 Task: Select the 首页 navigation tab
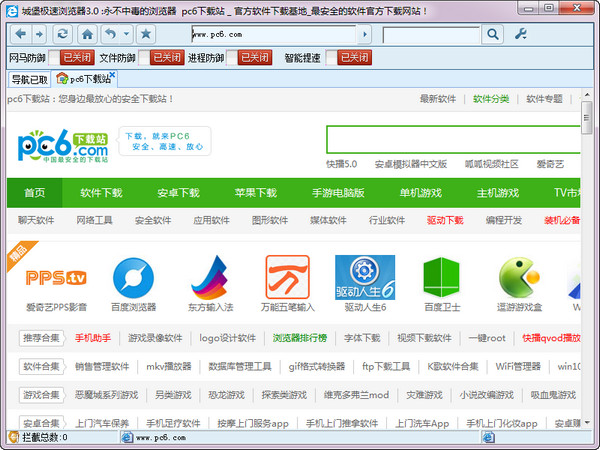pyautogui.click(x=34, y=193)
